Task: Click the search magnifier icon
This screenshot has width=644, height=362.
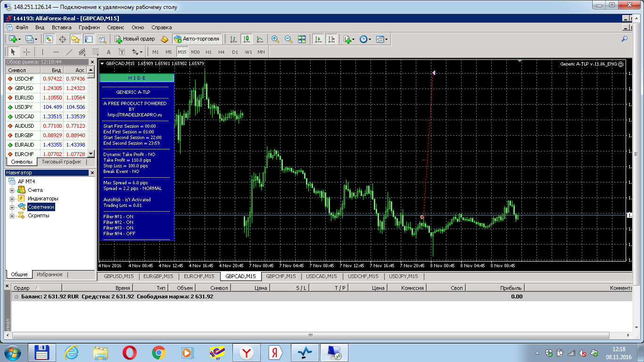Action: [625, 39]
